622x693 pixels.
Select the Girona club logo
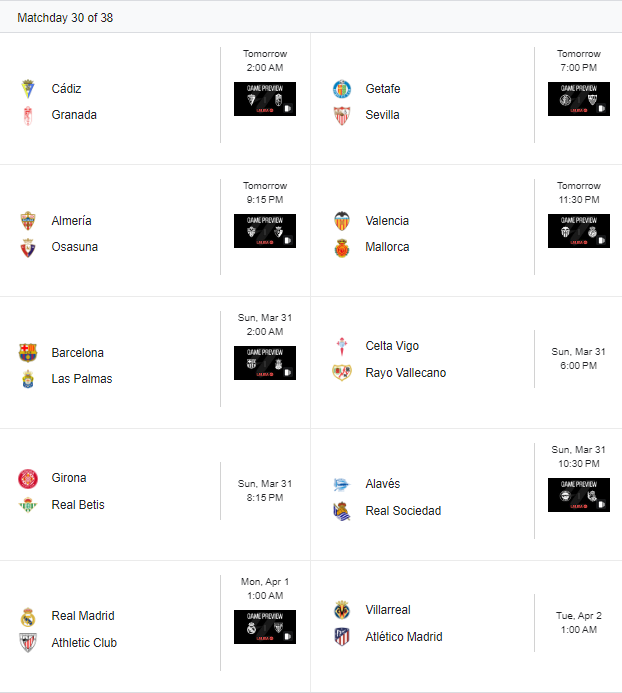tap(28, 478)
